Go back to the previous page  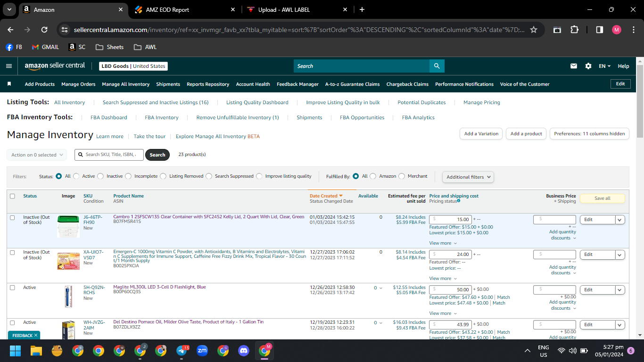[10, 30]
